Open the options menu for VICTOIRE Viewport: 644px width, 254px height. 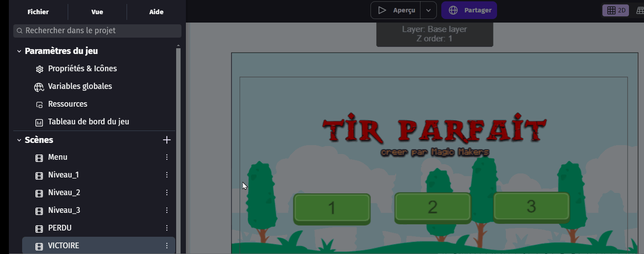coord(167,246)
